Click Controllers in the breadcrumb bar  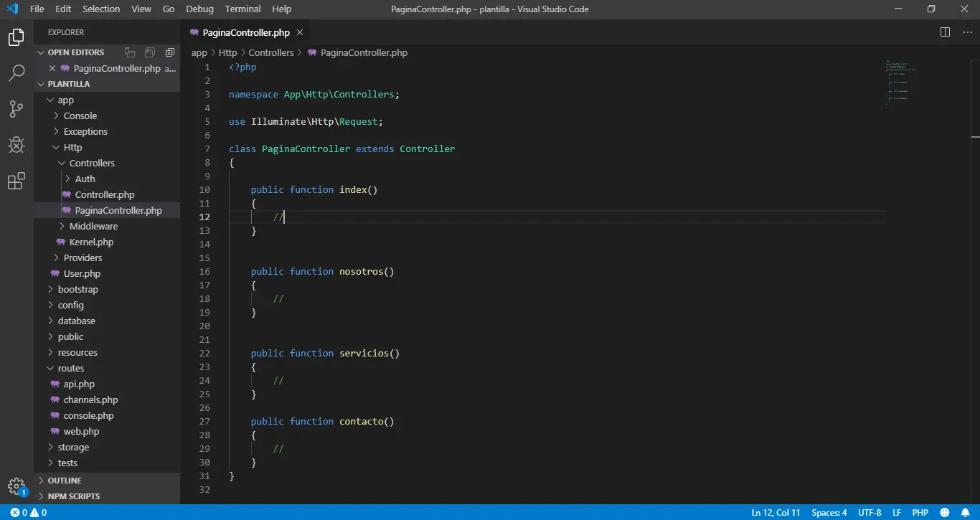[271, 52]
